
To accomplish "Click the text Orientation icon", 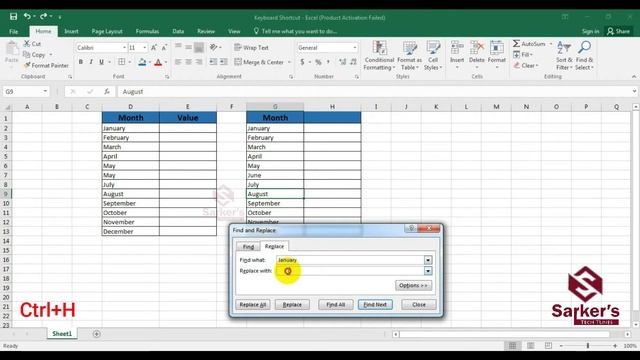I will (213, 47).
